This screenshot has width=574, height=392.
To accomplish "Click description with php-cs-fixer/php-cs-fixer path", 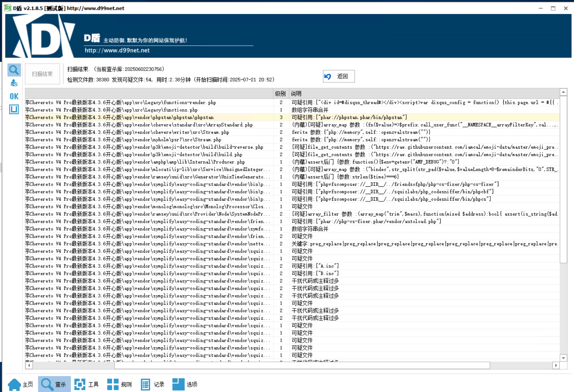I will tap(395, 184).
